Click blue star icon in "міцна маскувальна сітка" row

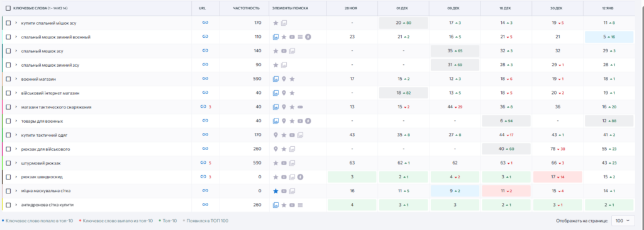pos(275,191)
